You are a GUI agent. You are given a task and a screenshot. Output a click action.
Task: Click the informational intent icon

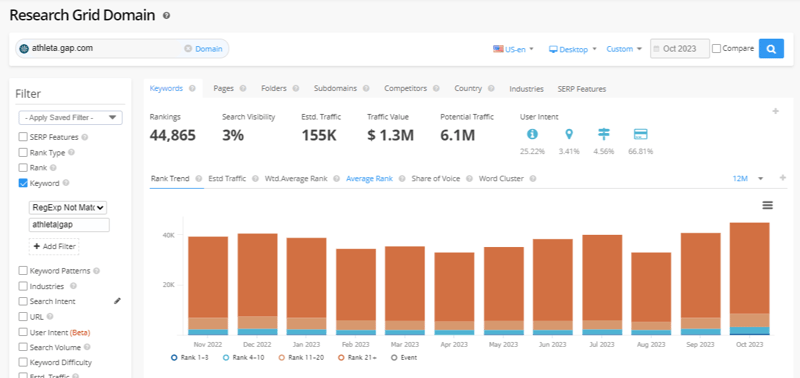[x=532, y=134]
